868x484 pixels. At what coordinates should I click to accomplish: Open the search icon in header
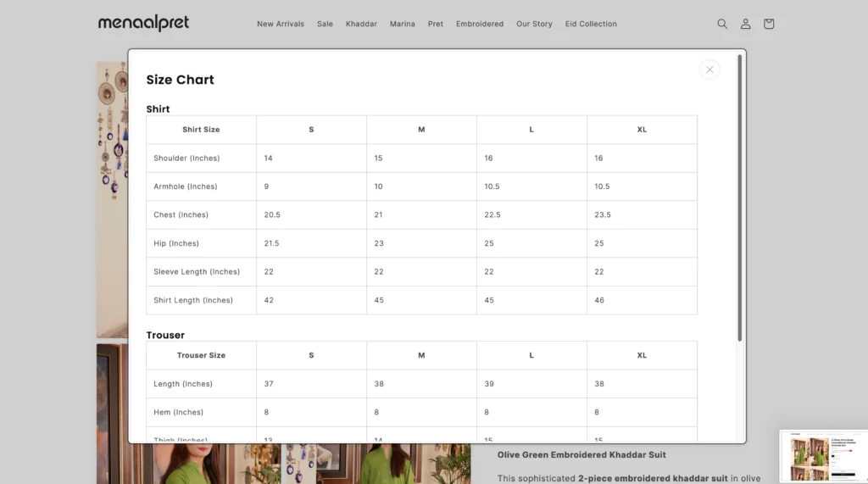722,24
